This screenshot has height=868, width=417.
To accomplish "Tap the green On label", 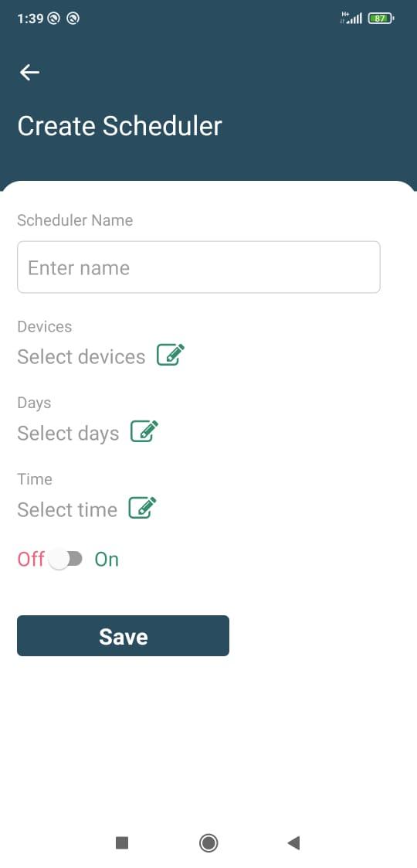I will point(107,559).
